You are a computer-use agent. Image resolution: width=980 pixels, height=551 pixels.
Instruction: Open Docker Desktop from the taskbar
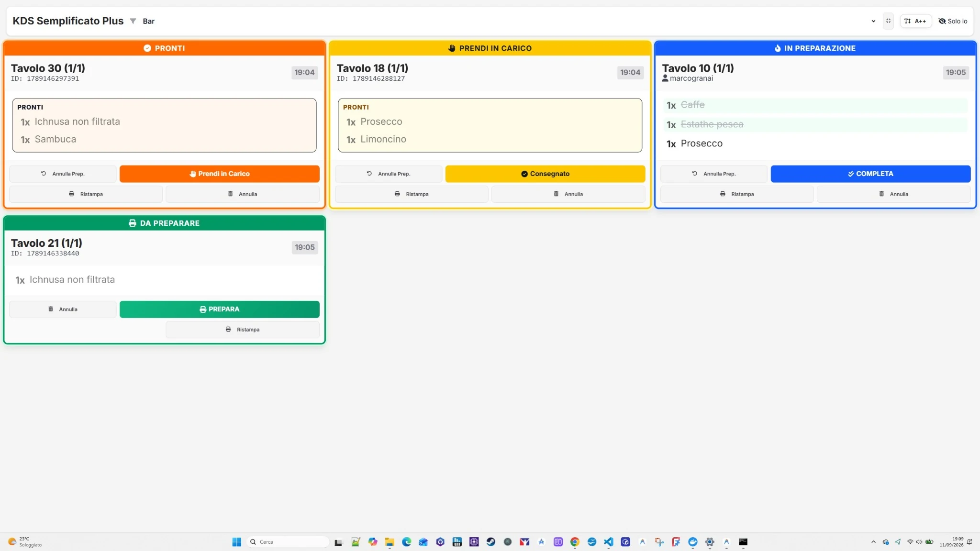(693, 542)
